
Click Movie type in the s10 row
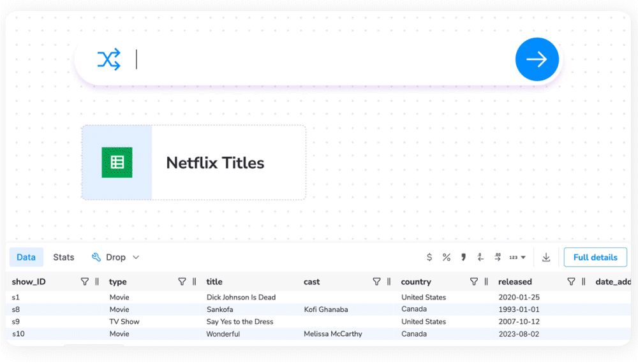pos(119,334)
